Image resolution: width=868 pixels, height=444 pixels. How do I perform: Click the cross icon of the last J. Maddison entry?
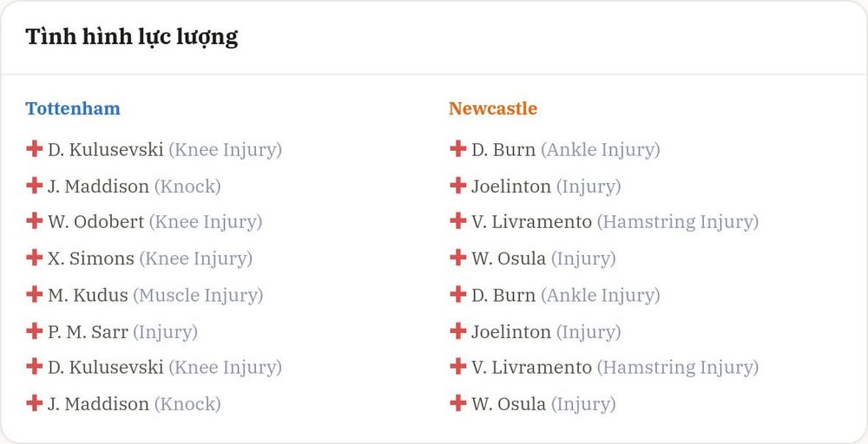(35, 402)
